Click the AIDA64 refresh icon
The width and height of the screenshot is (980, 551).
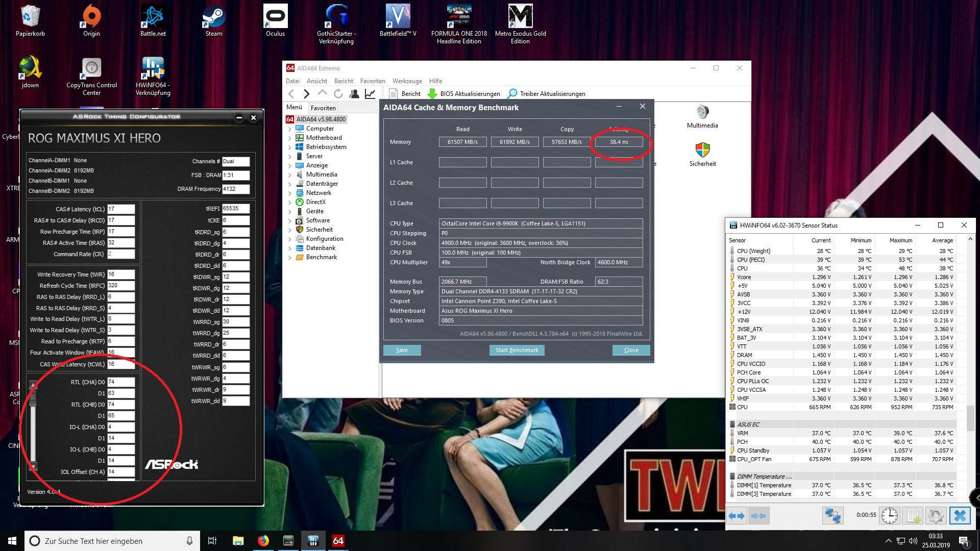pyautogui.click(x=338, y=93)
